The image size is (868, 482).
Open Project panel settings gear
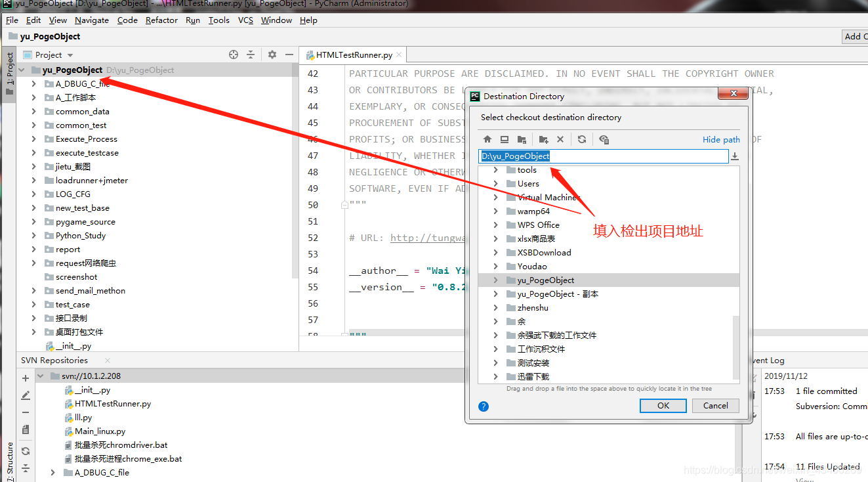coord(272,55)
